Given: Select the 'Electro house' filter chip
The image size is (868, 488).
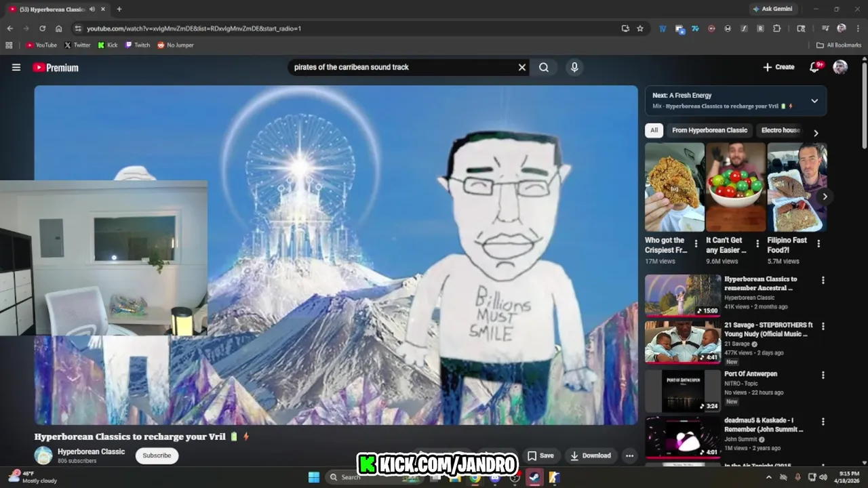Looking at the screenshot, I should (x=781, y=130).
